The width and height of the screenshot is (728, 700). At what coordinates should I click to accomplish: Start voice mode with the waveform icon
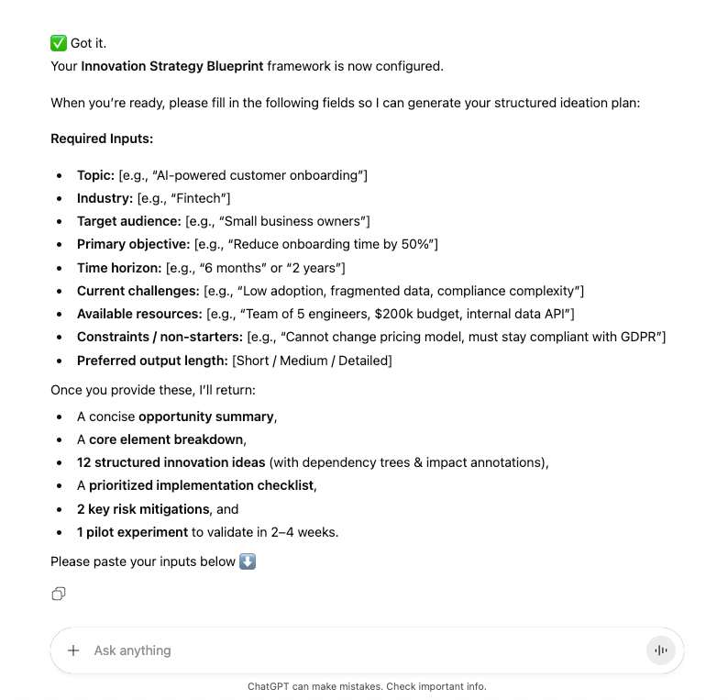coord(660,650)
